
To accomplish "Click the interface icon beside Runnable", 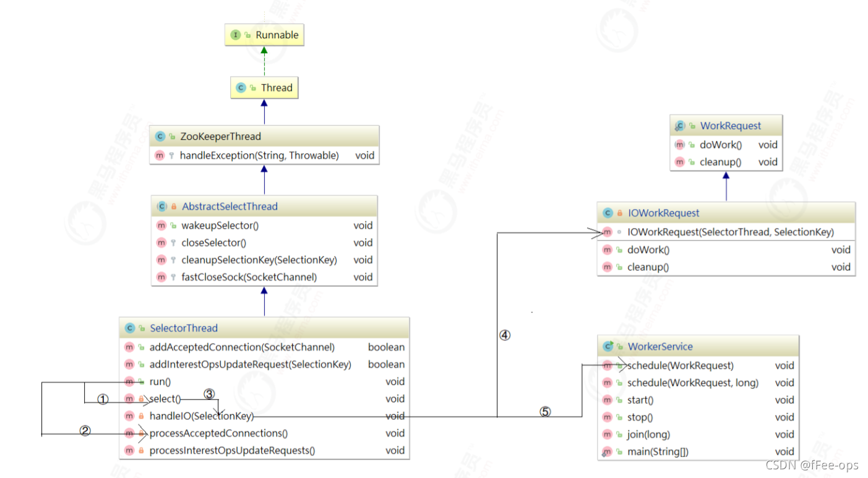I will pyautogui.click(x=235, y=35).
